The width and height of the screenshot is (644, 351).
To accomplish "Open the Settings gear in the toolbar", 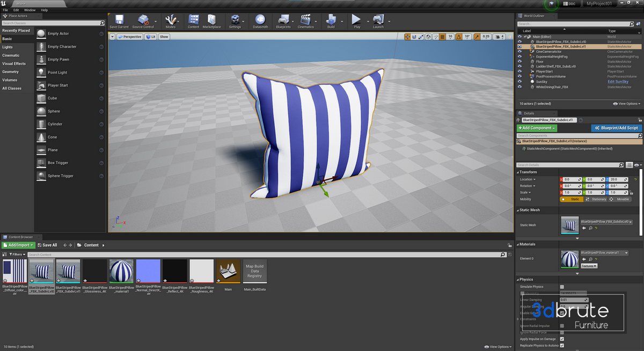I will 235,20.
